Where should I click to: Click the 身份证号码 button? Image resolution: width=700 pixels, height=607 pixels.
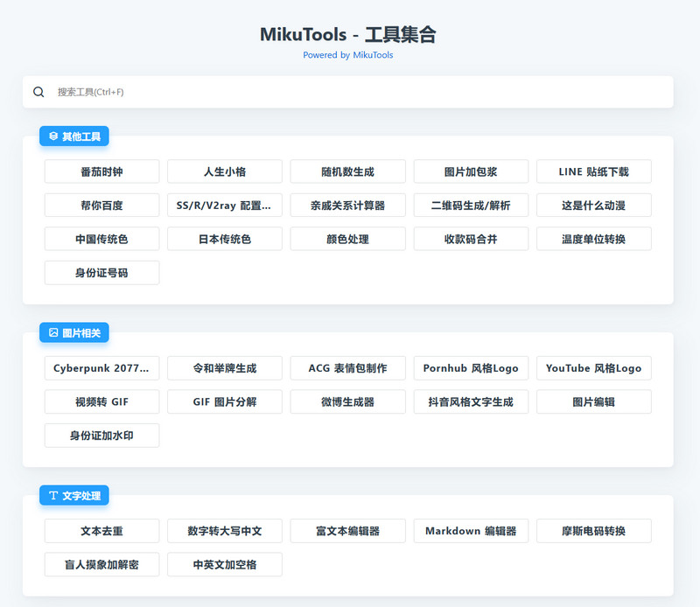click(101, 273)
